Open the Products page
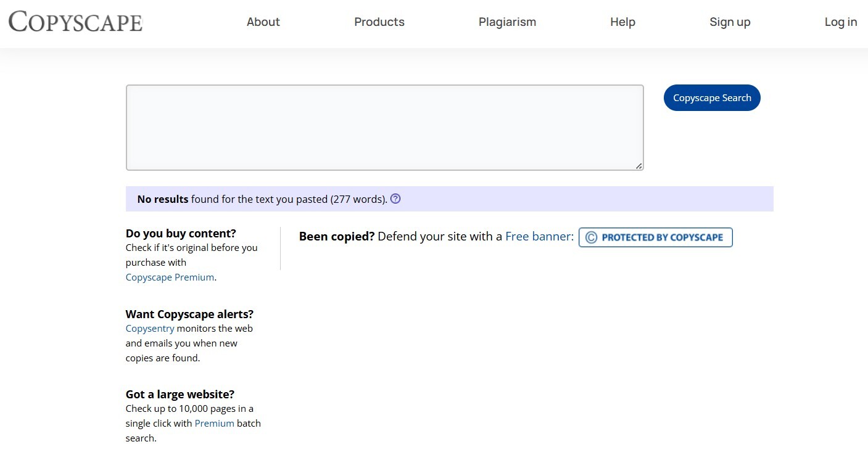 click(379, 22)
